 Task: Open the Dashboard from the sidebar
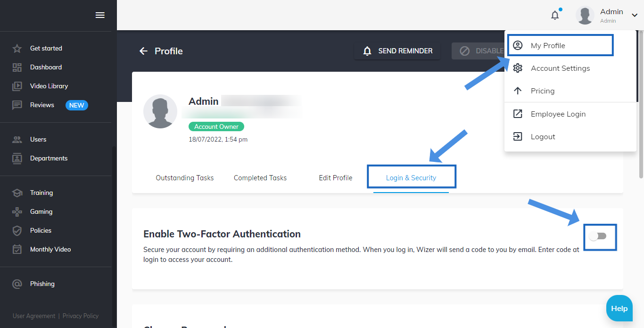pyautogui.click(x=46, y=67)
